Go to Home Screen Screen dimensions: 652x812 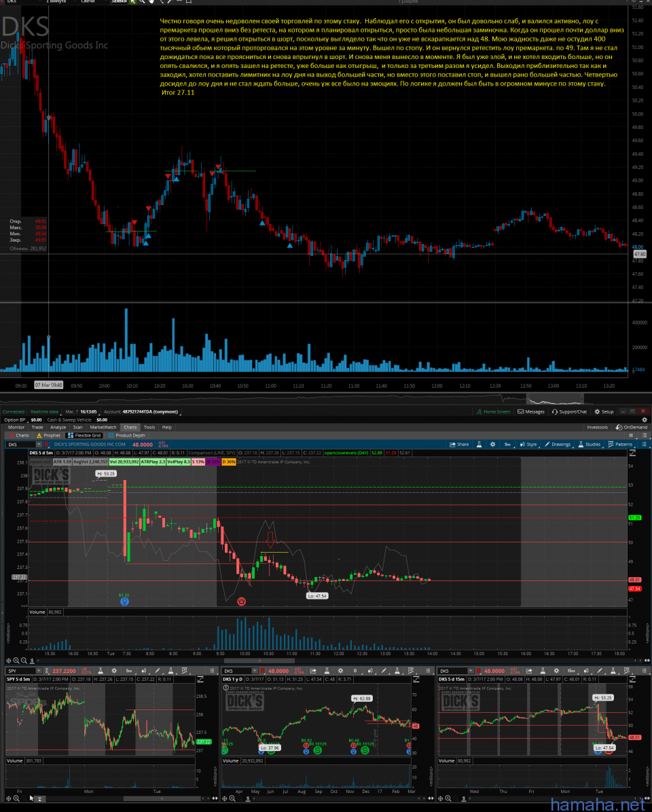click(493, 411)
